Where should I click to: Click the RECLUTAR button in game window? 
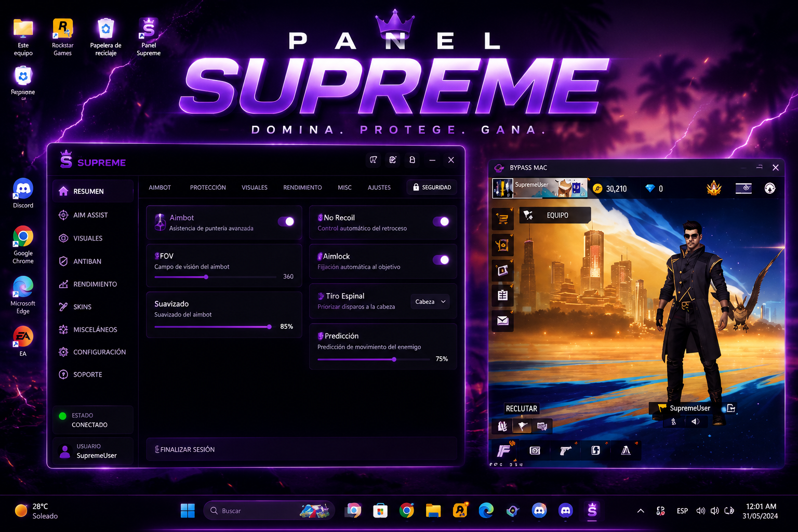[x=522, y=408]
